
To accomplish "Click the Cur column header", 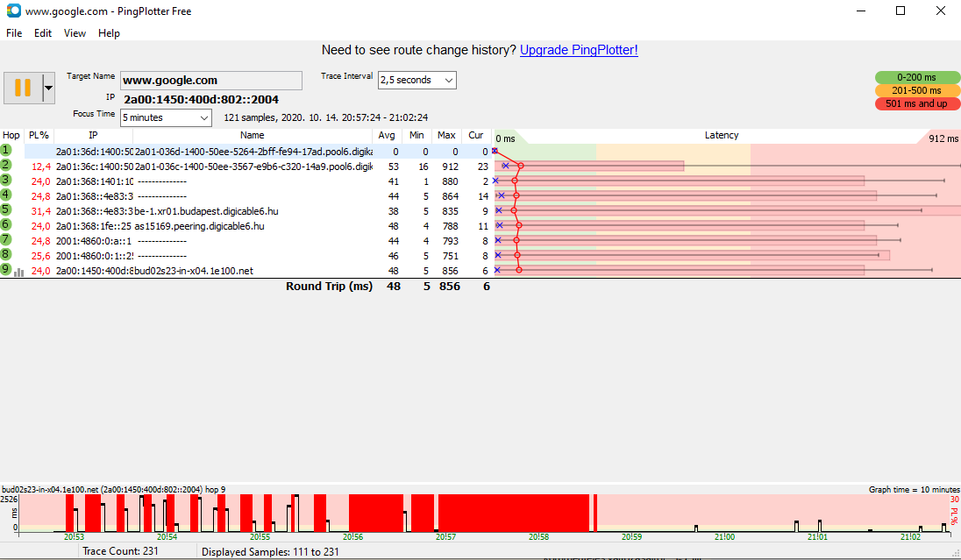I will [476, 136].
